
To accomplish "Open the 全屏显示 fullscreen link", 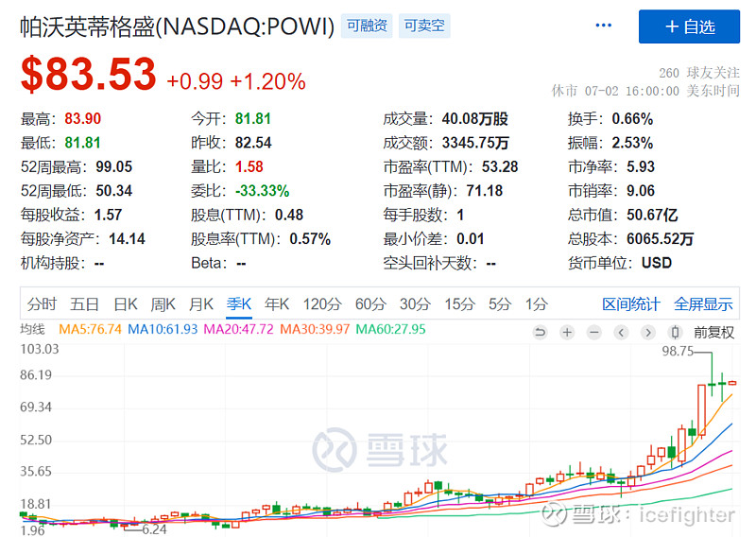I will coord(703,304).
